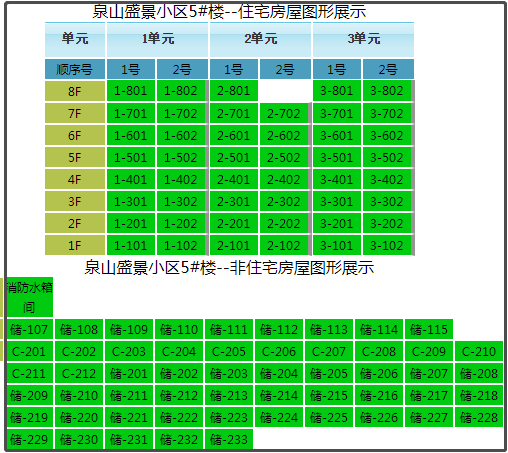The height and width of the screenshot is (453, 508).
Task: Select unit 1-101
Action: point(131,246)
